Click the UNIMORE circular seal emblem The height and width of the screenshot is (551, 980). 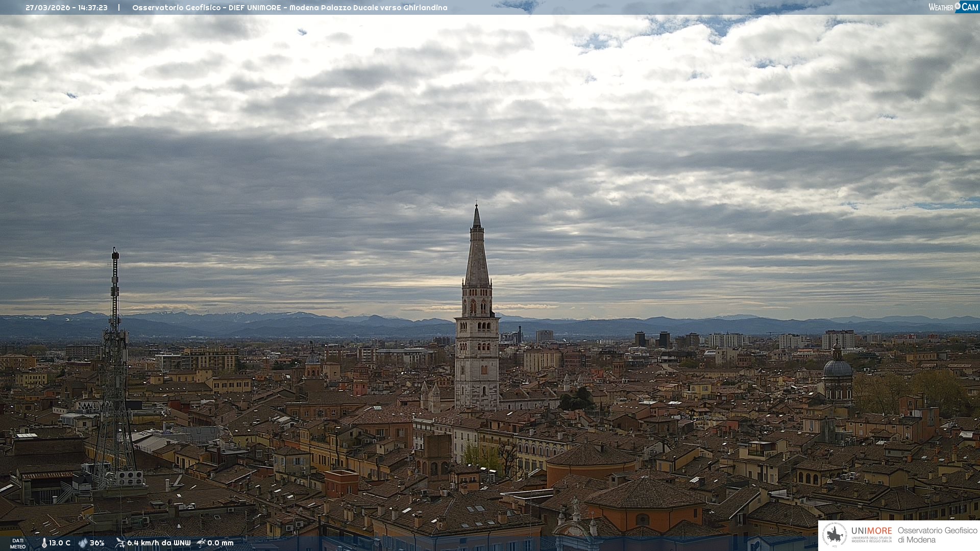tap(835, 535)
